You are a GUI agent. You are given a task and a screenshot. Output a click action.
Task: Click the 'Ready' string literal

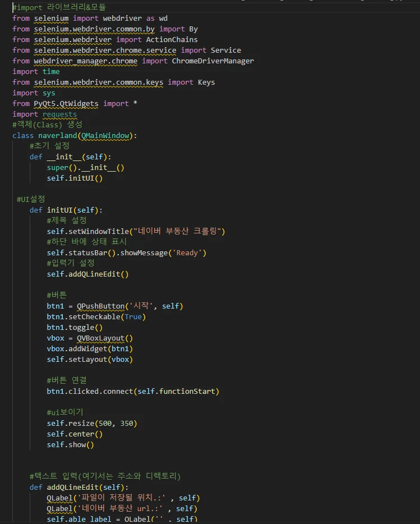188,252
